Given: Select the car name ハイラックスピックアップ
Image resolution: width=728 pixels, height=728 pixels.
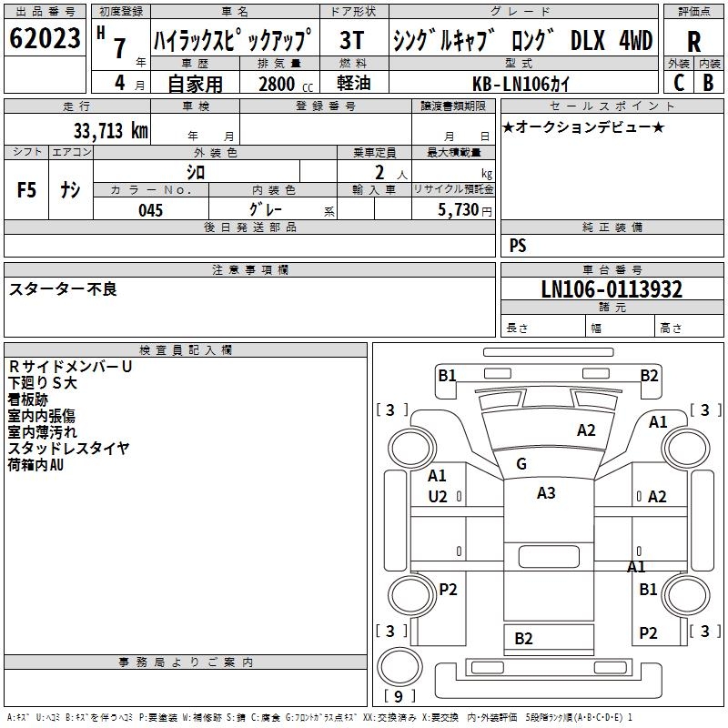Looking at the screenshot, I should tap(233, 40).
